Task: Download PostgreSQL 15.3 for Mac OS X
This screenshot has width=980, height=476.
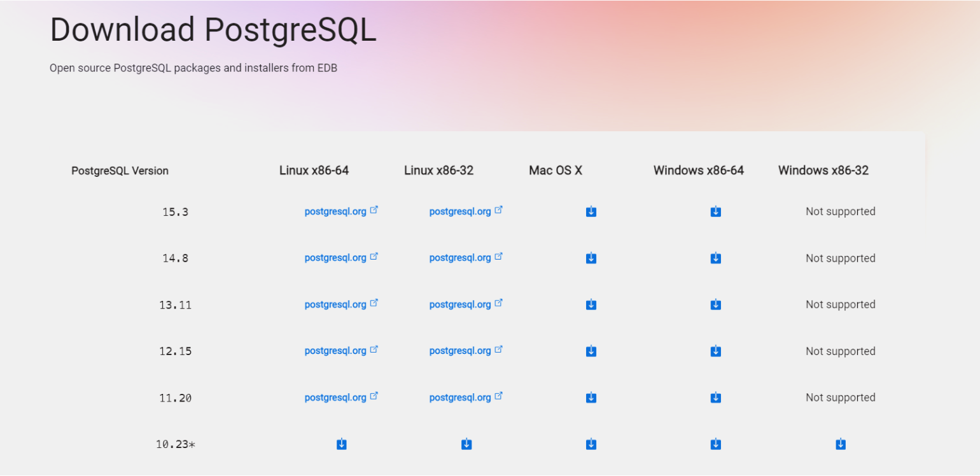Action: [591, 211]
